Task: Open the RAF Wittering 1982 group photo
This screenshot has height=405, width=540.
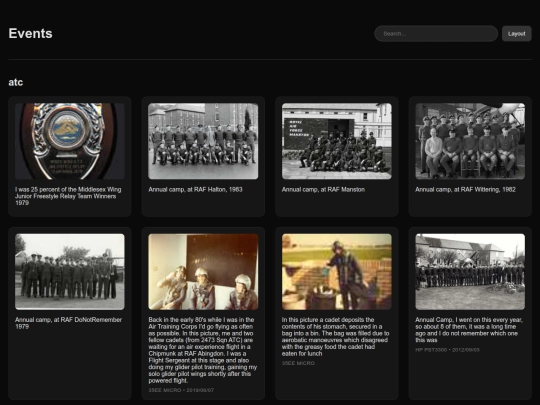Action: point(470,141)
